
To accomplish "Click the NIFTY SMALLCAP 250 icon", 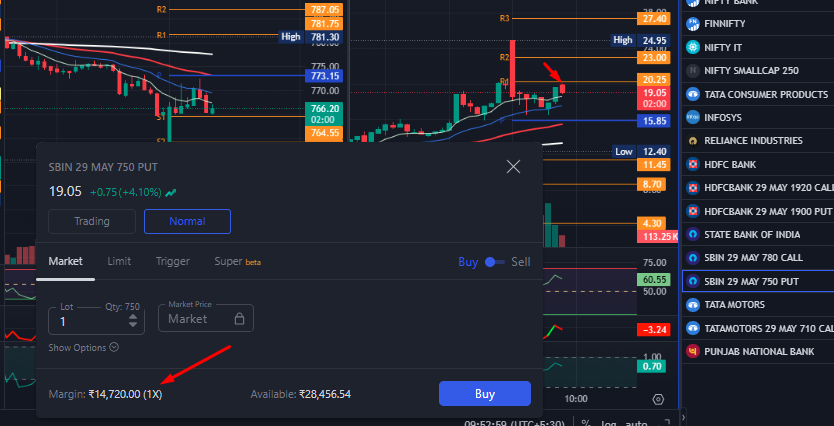I will 693,71.
